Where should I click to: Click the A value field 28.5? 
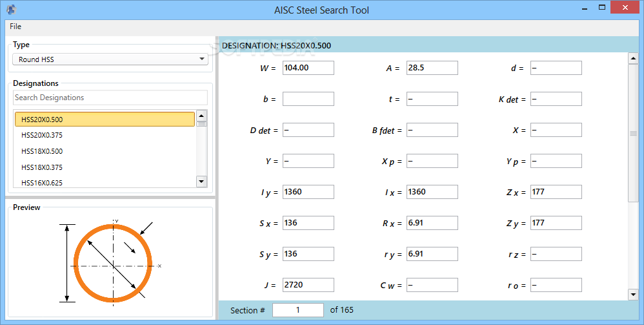tap(432, 68)
